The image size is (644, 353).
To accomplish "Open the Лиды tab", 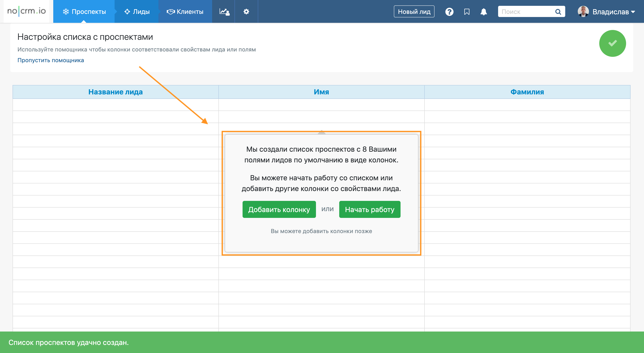I will pyautogui.click(x=137, y=11).
